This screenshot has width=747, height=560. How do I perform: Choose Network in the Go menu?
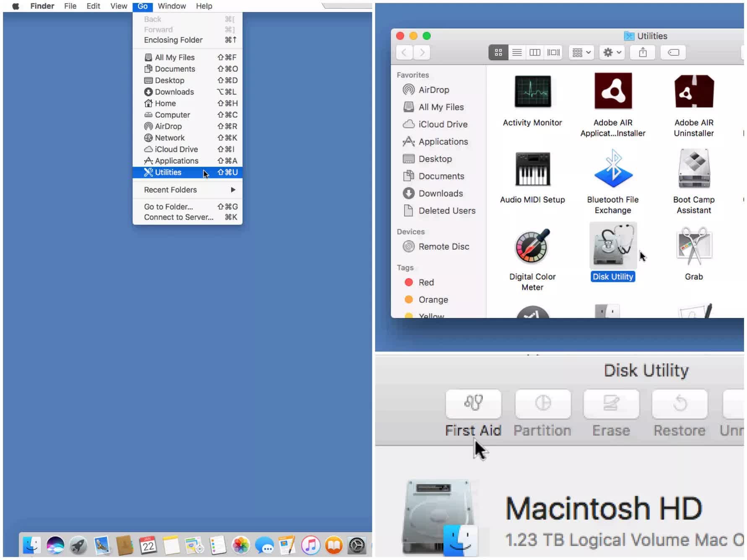pos(187,138)
